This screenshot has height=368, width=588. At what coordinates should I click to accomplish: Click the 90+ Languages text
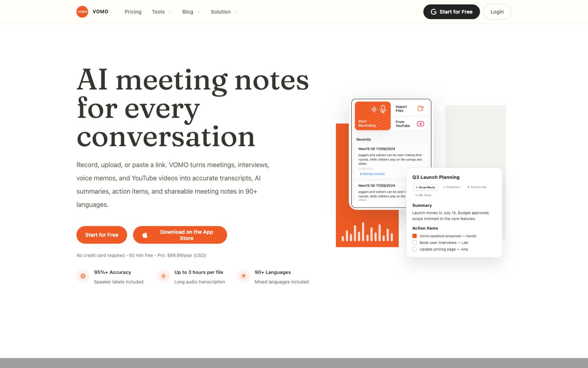click(273, 272)
